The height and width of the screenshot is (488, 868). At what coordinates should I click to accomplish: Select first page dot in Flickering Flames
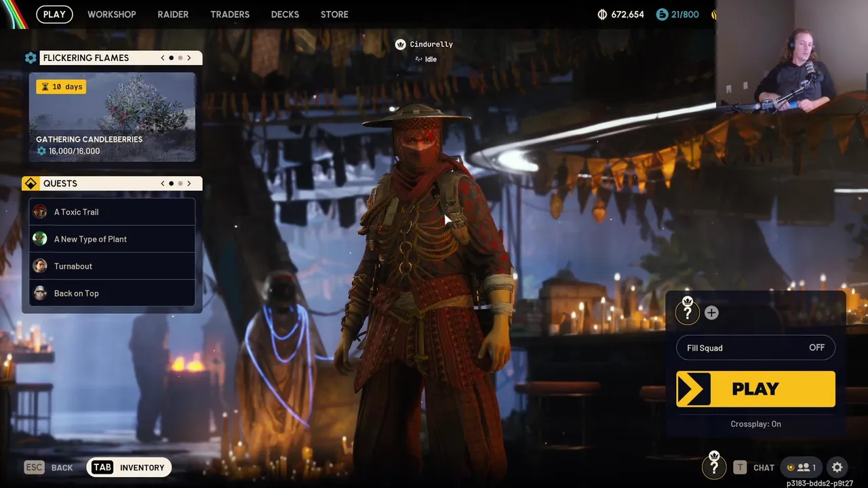171,58
